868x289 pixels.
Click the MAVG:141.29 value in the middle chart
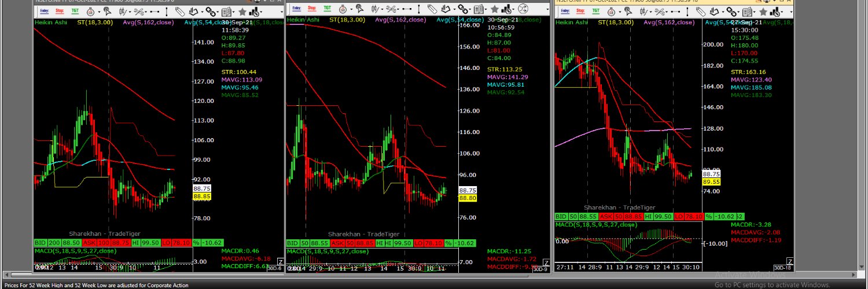pos(506,77)
